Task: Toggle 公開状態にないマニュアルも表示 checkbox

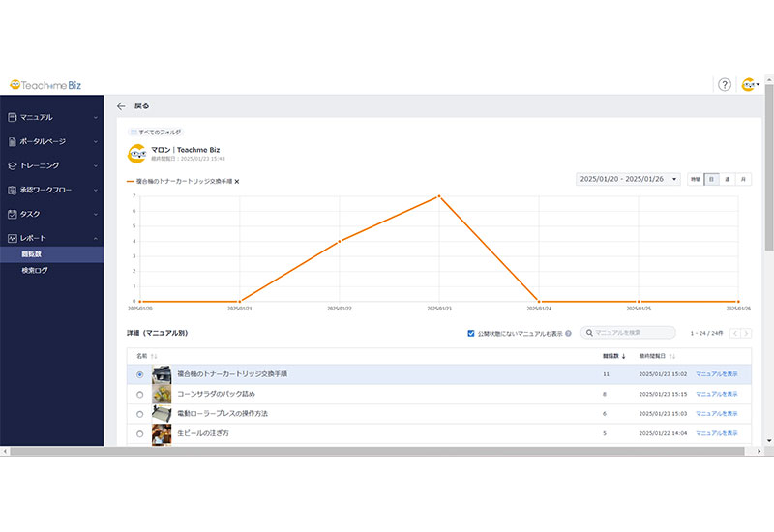Action: pos(471,333)
